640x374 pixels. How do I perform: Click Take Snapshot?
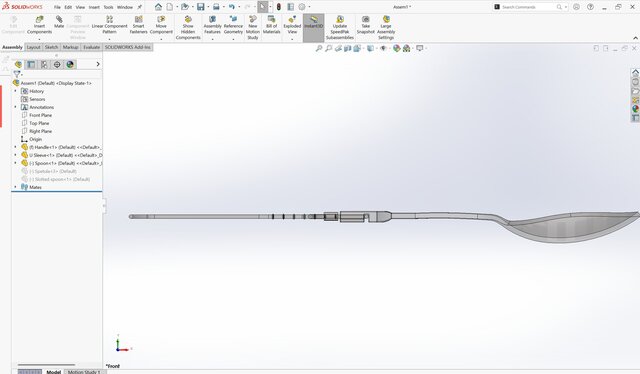pos(365,25)
